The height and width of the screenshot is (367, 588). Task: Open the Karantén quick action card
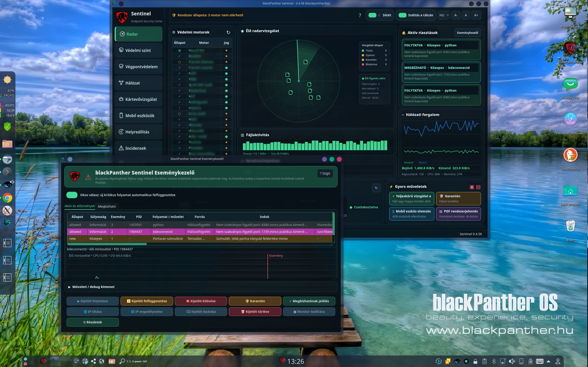(x=458, y=199)
